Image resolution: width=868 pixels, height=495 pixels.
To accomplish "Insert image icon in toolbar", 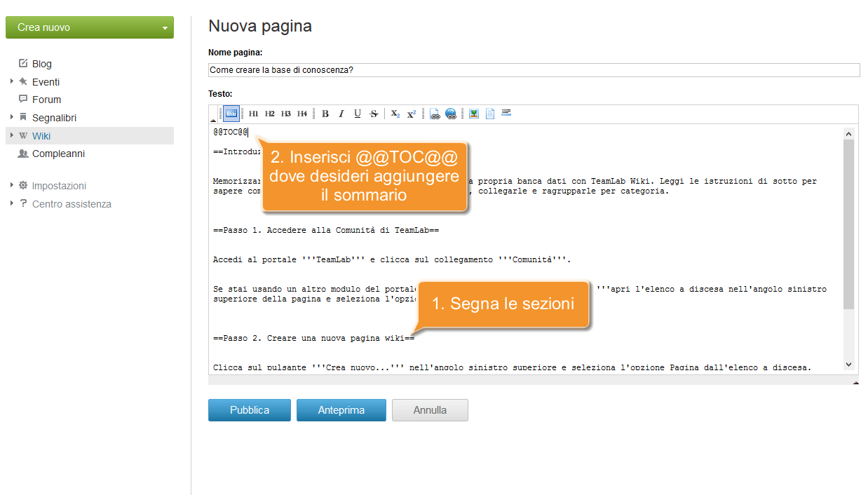I will 474,114.
